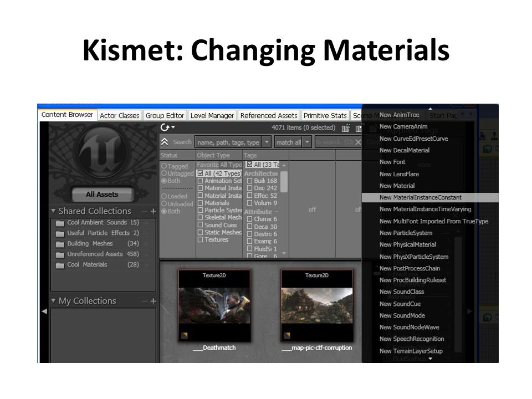Select the map-pic-ctf-corruption texture thumbnail
This screenshot has width=532, height=399.
tap(317, 305)
